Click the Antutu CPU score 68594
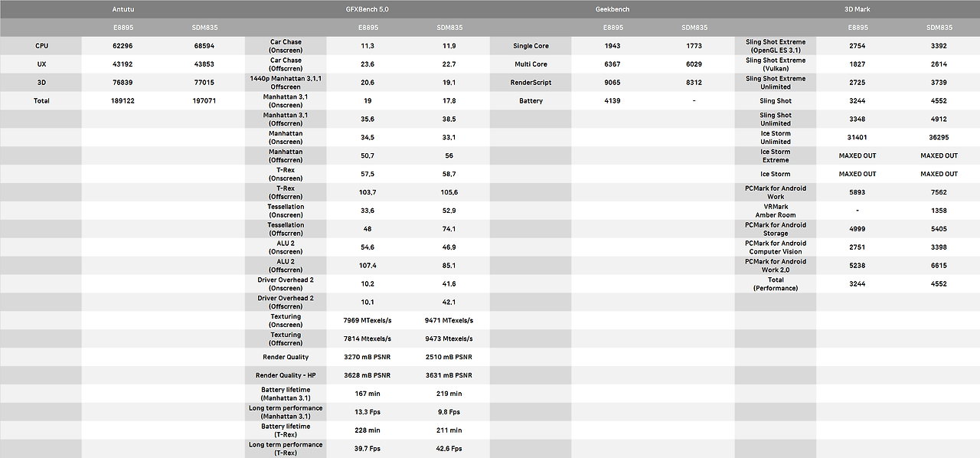The image size is (980, 458). click(204, 46)
